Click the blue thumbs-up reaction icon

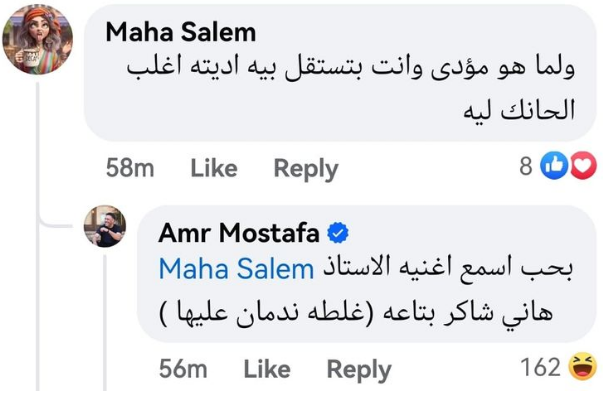click(554, 166)
